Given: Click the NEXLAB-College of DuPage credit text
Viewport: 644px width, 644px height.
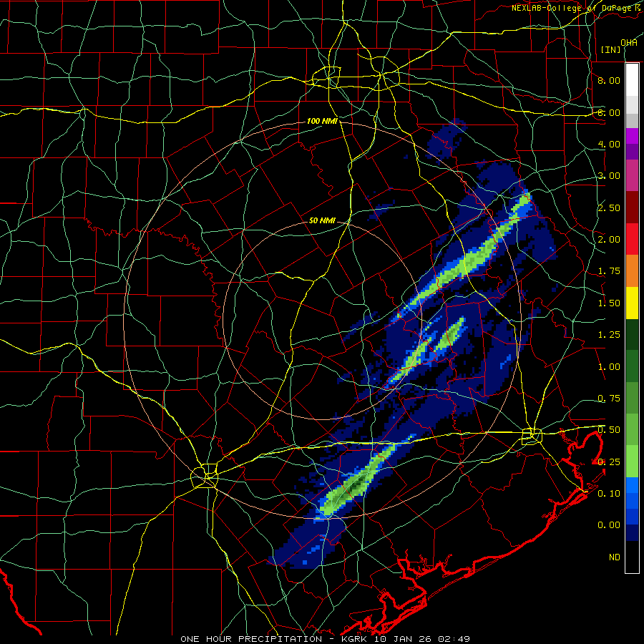Looking at the screenshot, I should coord(577,8).
